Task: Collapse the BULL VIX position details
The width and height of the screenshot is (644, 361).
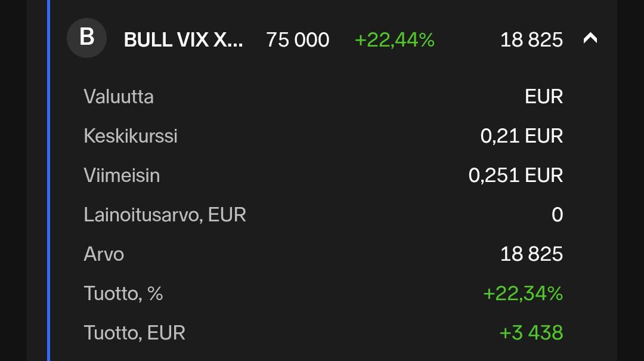Action: 590,39
